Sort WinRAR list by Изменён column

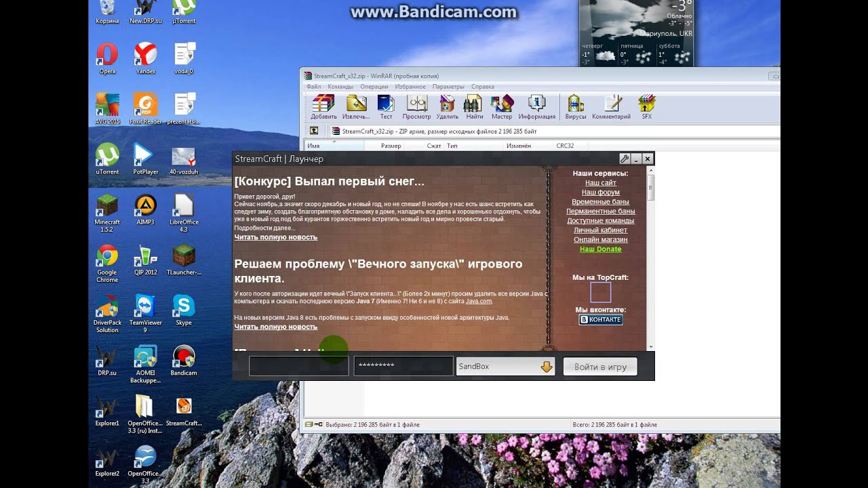(518, 146)
